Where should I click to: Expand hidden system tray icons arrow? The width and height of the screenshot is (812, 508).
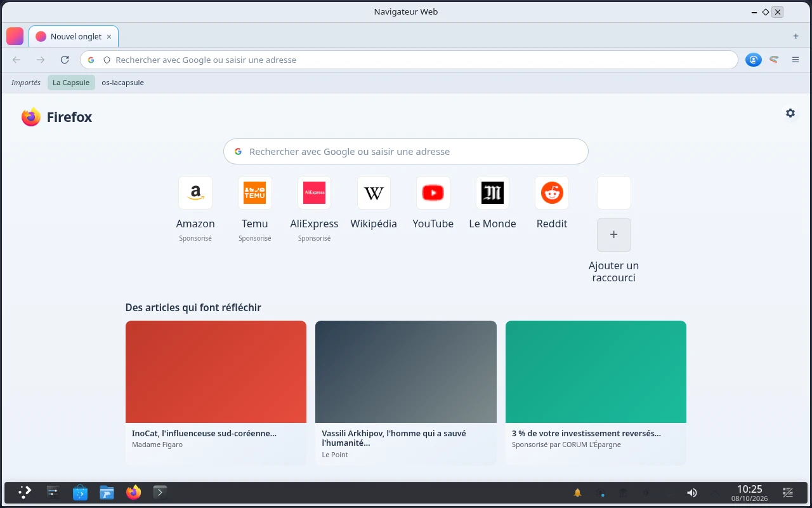tap(715, 493)
